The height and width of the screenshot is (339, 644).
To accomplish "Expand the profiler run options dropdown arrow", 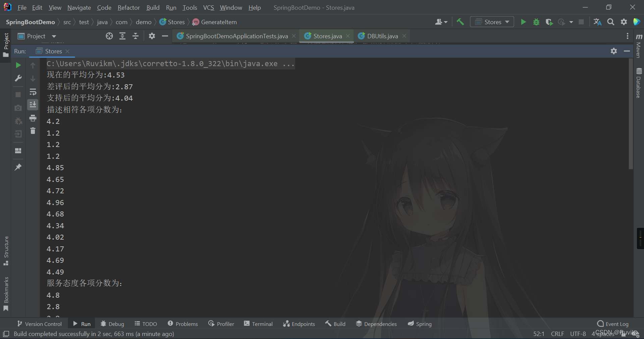I will click(571, 22).
